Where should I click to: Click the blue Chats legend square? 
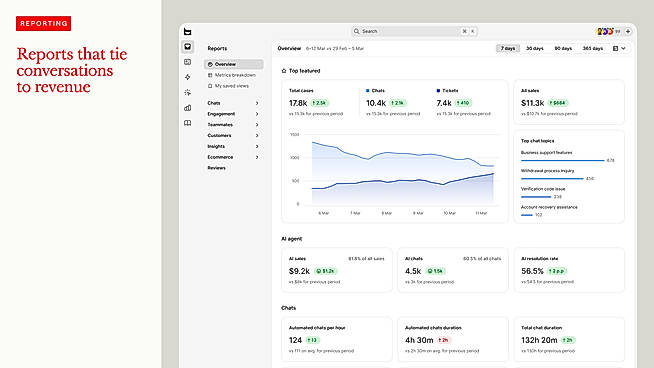(x=367, y=91)
